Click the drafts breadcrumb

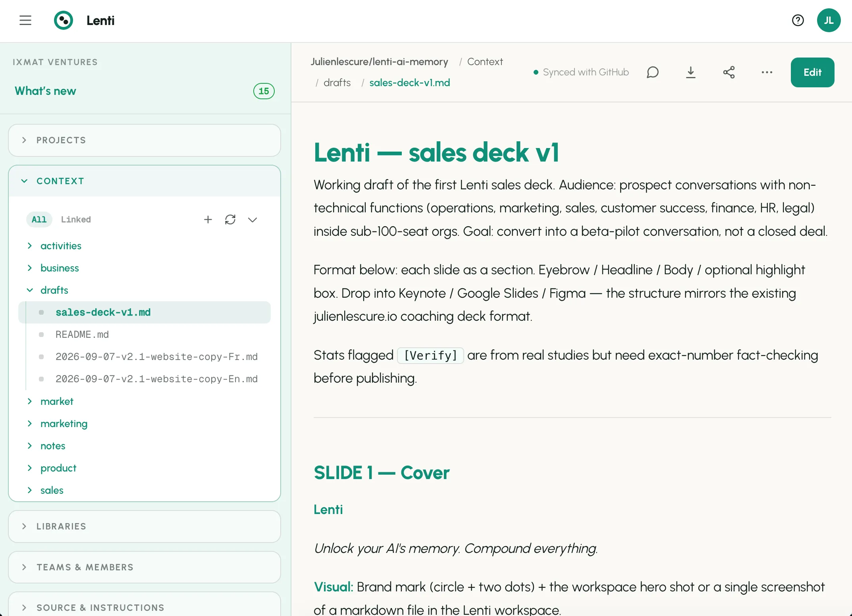click(337, 83)
